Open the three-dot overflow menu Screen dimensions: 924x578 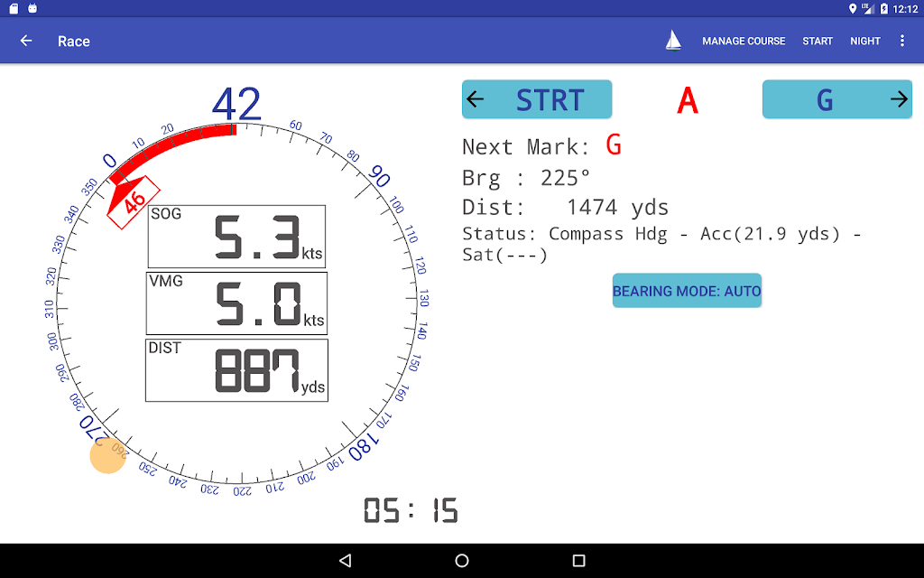pos(902,41)
